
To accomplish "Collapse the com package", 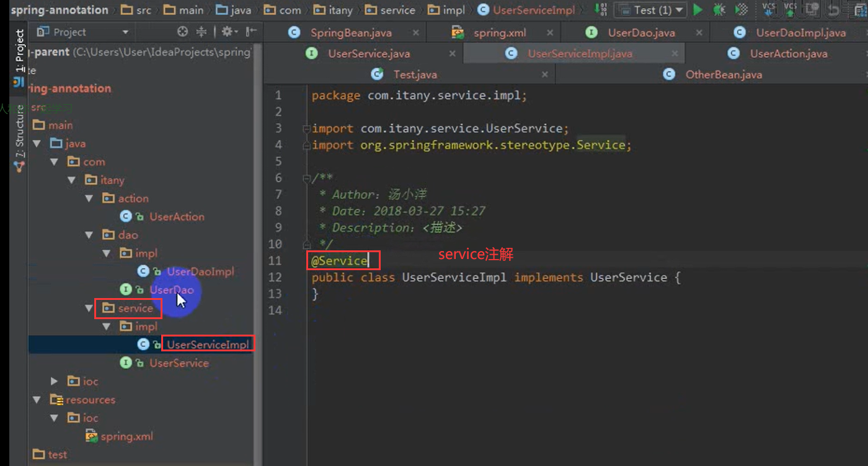I will pyautogui.click(x=55, y=162).
